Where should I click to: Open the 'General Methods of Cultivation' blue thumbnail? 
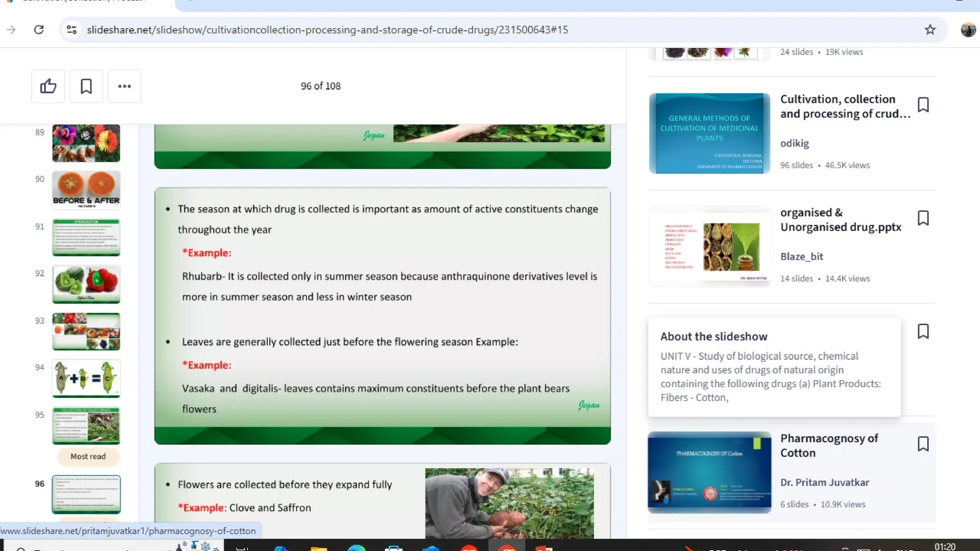[x=710, y=133]
